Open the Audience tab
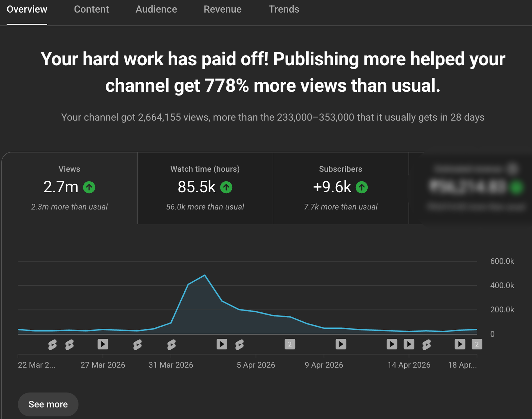 coord(156,9)
